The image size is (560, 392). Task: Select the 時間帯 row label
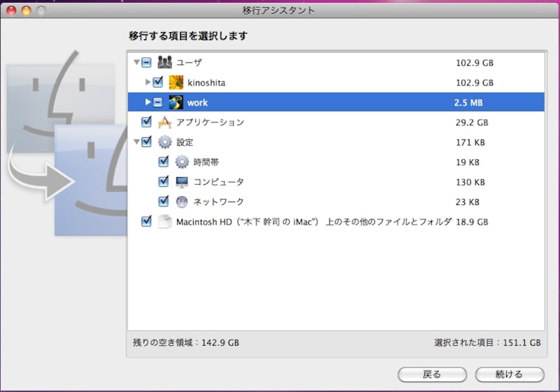pyautogui.click(x=206, y=162)
